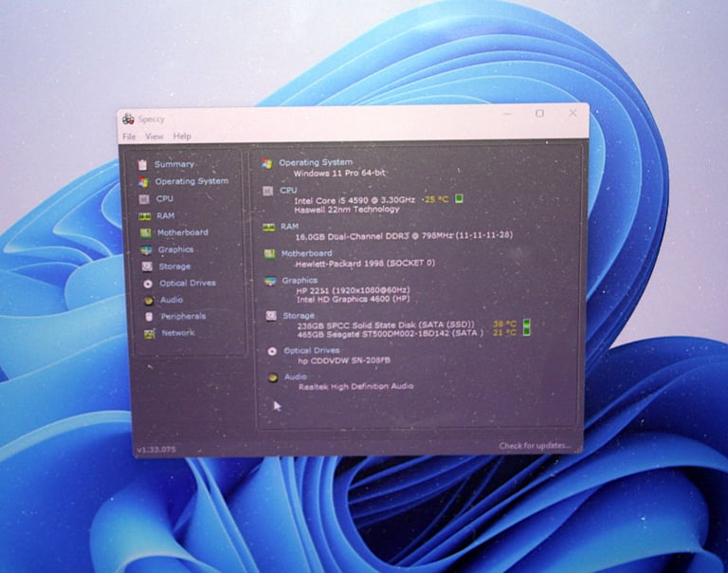Click Storage drive icon in summary pane
This screenshot has width=728, height=573.
(x=271, y=316)
